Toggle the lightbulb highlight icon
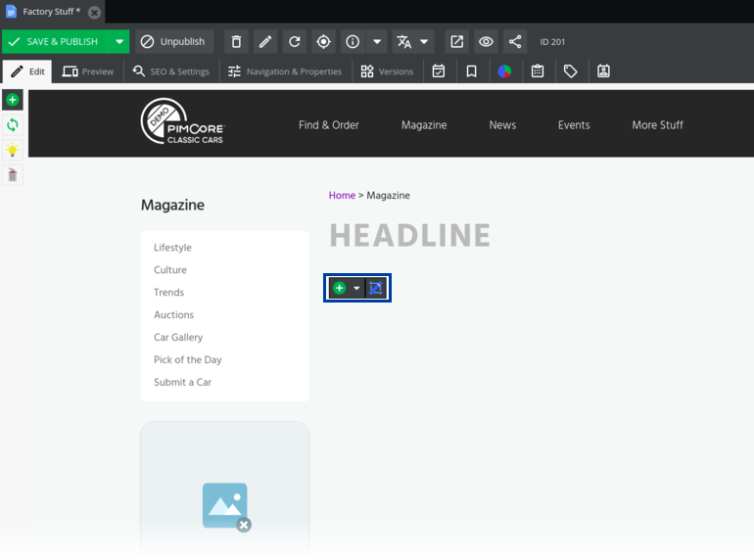Screen dimensions: 754x560 [x=13, y=150]
